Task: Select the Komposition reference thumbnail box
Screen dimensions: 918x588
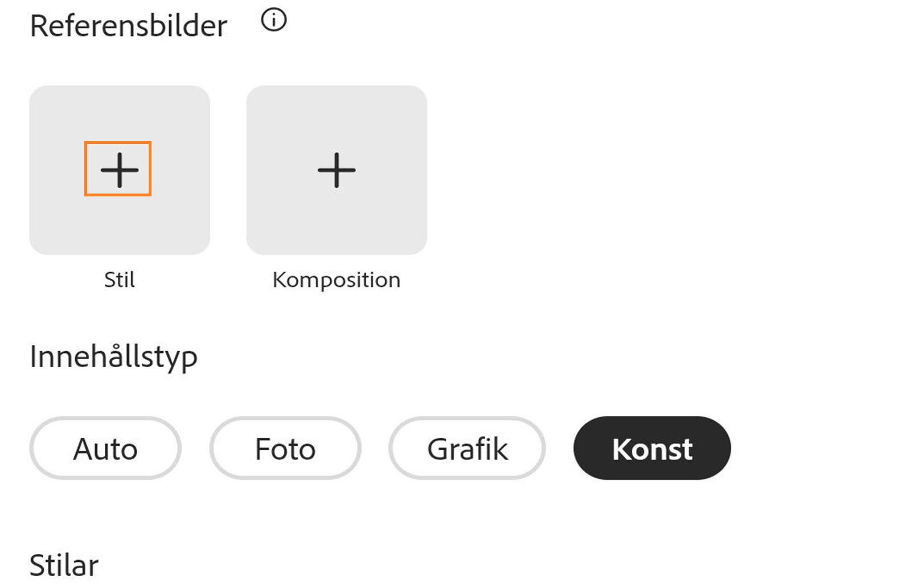Action: click(x=336, y=169)
